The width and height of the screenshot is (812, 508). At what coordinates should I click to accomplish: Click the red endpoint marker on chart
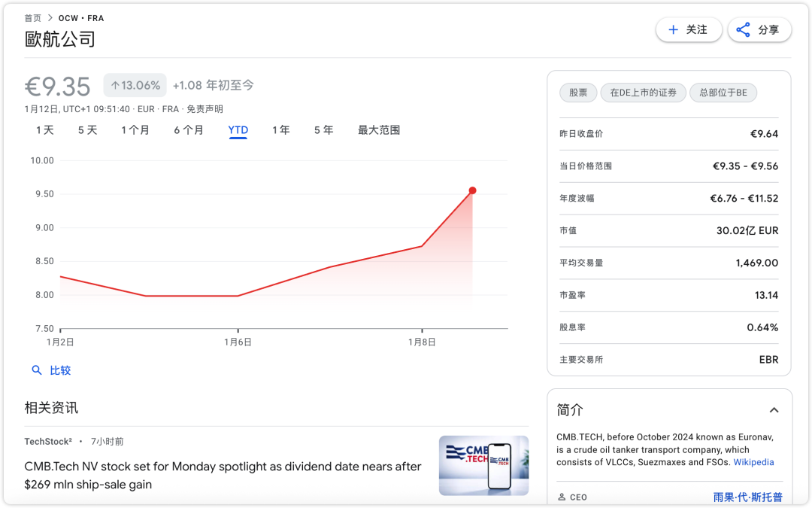[472, 190]
